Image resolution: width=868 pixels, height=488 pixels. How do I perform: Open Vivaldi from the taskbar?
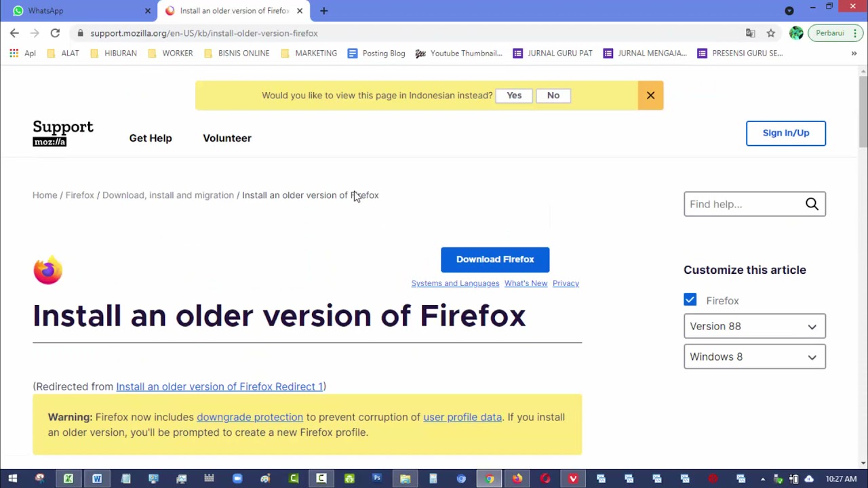(573, 479)
